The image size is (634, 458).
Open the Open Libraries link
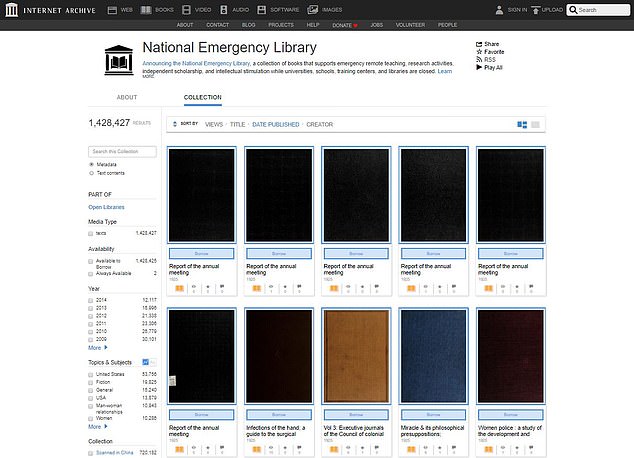[106, 207]
